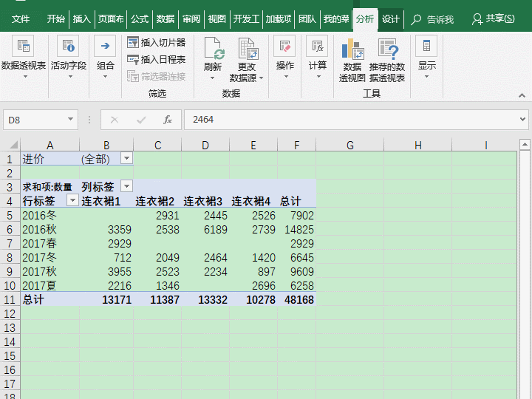Click the PivotChart (数据透视图) icon
532x399 pixels.
tap(352, 50)
